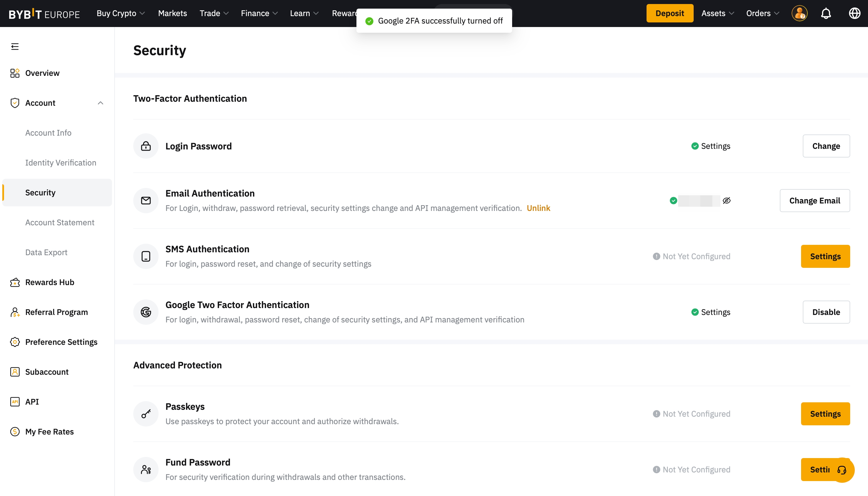Disable Google Two Factor Authentication
Image resolution: width=868 pixels, height=496 pixels.
pos(826,312)
